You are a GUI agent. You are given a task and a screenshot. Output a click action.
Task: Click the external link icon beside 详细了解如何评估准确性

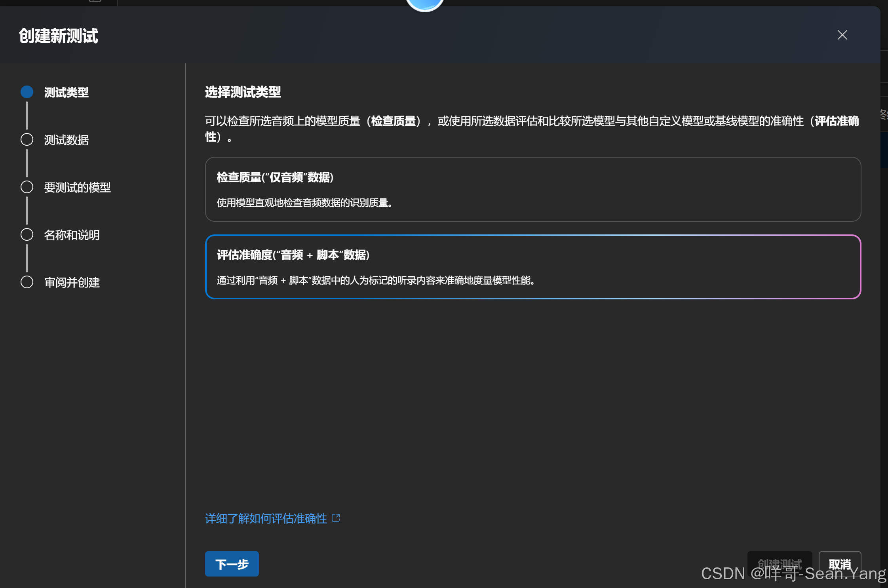pos(336,518)
